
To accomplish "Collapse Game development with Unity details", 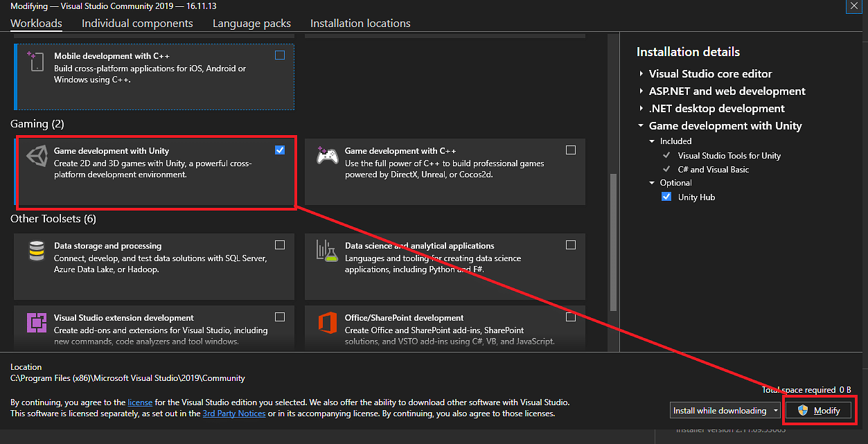I will (x=641, y=126).
